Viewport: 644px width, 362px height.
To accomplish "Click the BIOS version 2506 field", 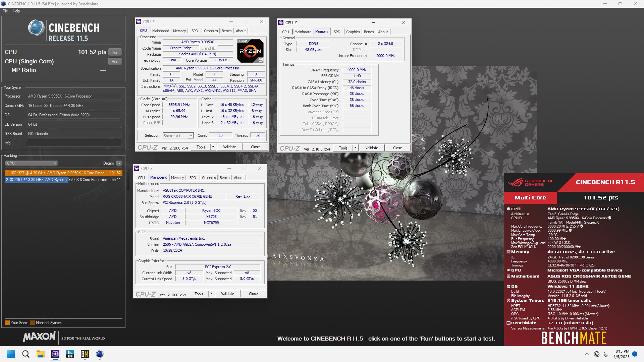I will point(211,245).
